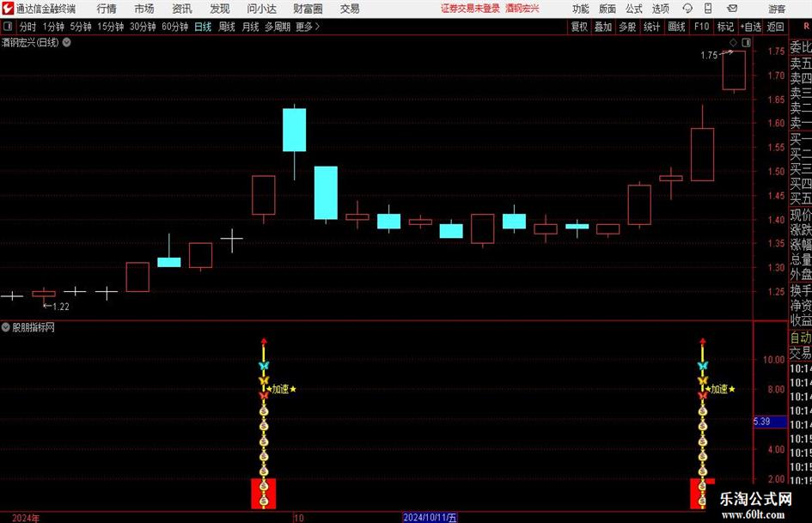Click the low candlestick labeled 1.22
This screenshot has height=523, width=812.
(44, 295)
